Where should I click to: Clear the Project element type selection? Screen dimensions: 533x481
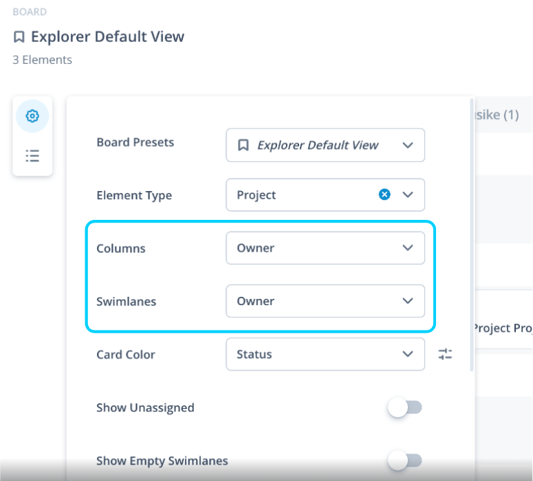click(x=384, y=195)
